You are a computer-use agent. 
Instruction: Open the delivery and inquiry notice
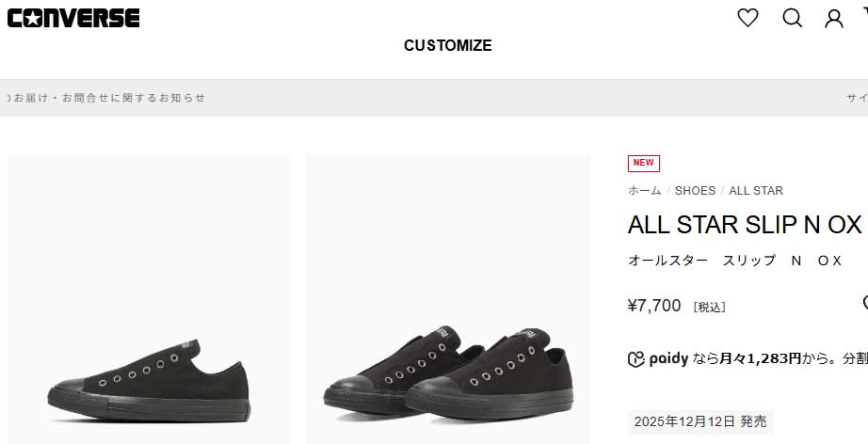click(x=105, y=98)
